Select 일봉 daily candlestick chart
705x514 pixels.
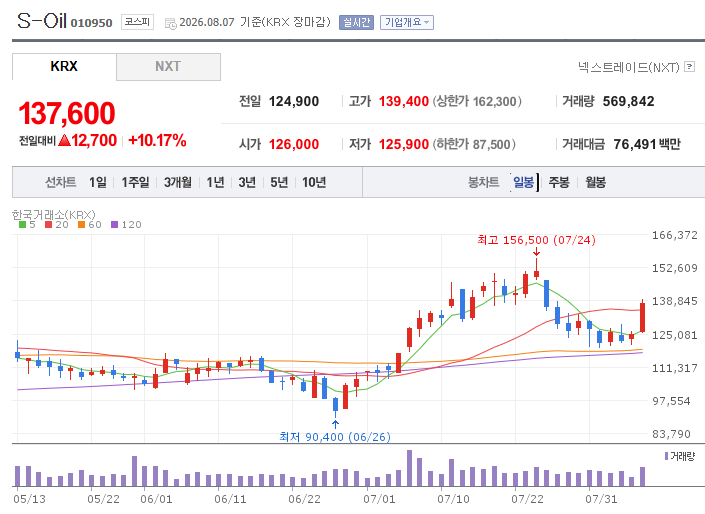click(523, 182)
